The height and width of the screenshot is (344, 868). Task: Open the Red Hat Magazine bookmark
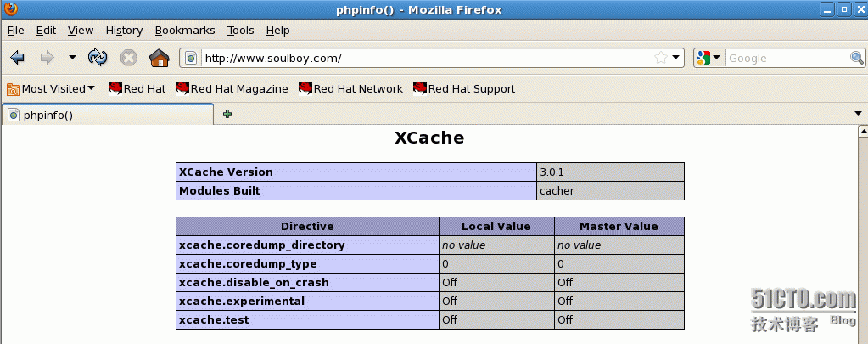pos(232,88)
